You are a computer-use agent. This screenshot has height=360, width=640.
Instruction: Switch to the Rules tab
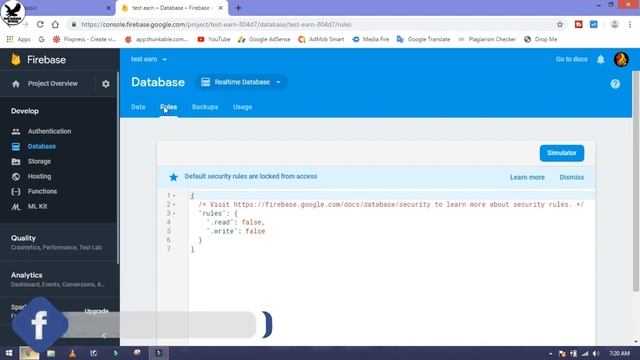169,107
